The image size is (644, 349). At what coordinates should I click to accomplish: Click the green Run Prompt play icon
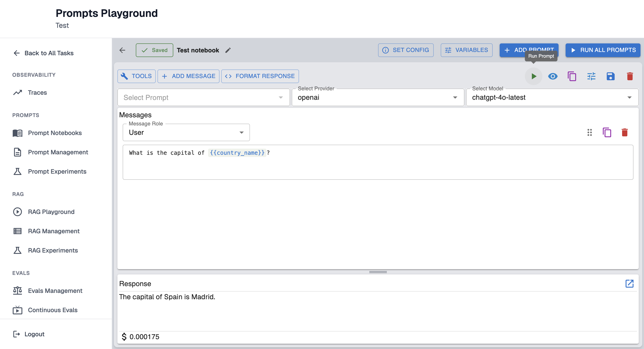[x=533, y=76]
